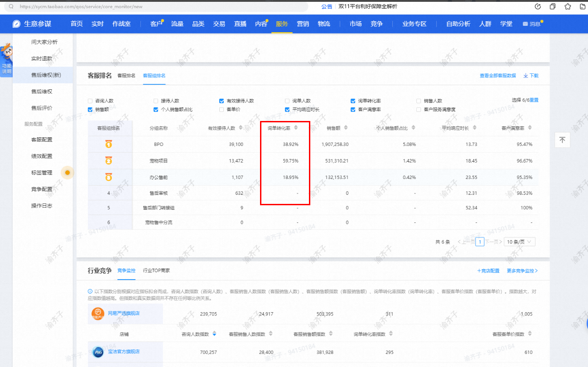Open 实时退款 in the sidebar
Image resolution: width=588 pixels, height=367 pixels.
click(42, 58)
